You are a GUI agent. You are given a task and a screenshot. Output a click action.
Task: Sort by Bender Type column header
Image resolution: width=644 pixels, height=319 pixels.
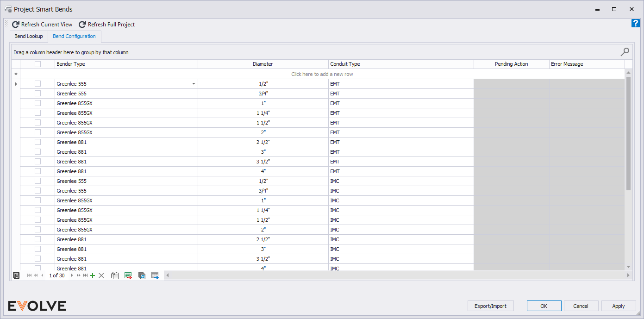point(126,64)
